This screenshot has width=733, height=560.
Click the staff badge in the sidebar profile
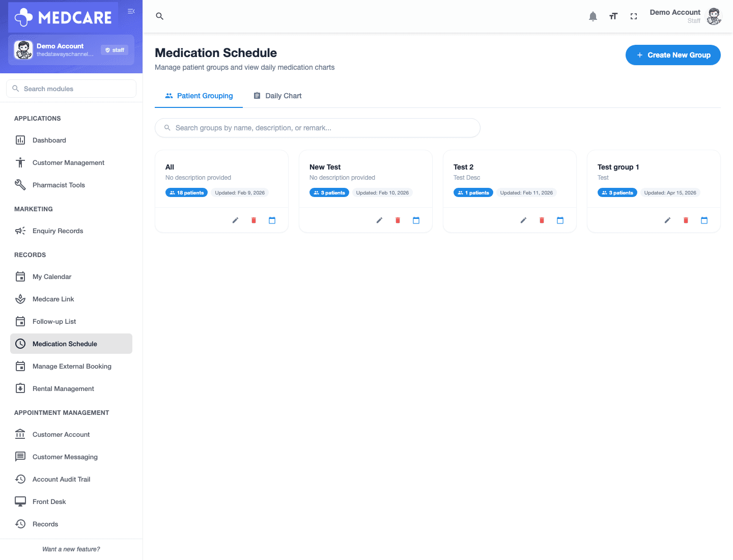(115, 50)
